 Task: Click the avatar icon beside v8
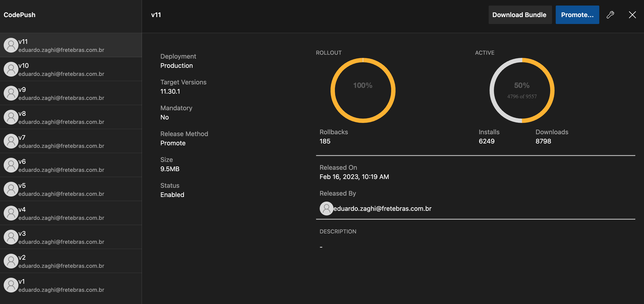(x=11, y=117)
